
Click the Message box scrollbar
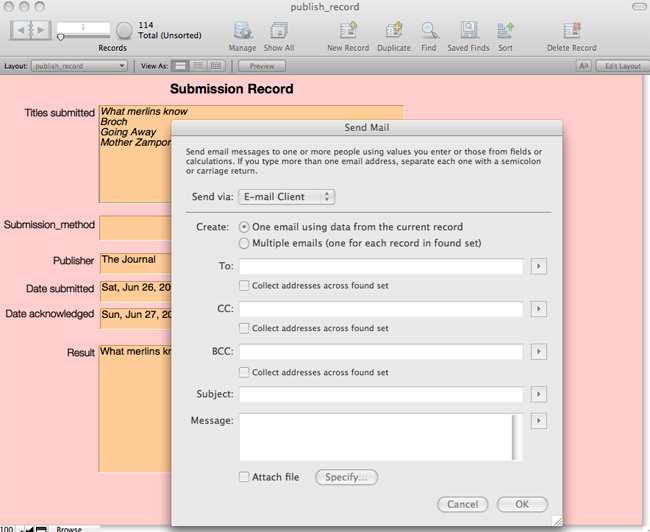pyautogui.click(x=517, y=437)
